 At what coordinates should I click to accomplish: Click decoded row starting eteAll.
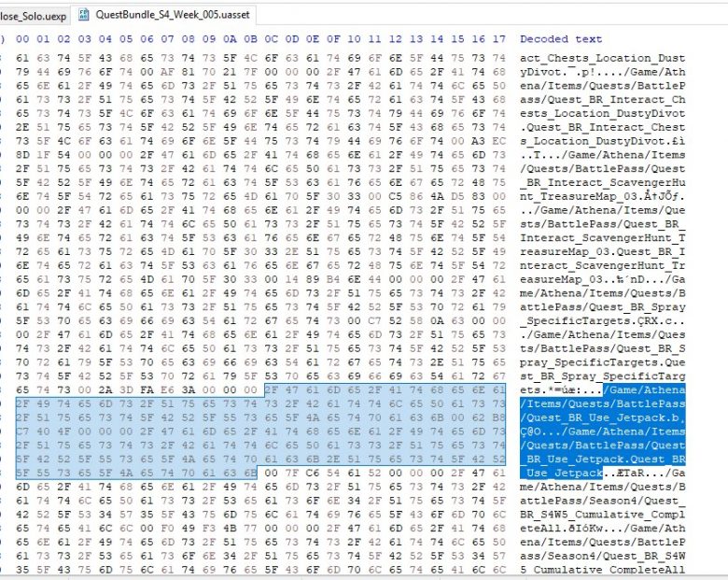click(x=603, y=529)
